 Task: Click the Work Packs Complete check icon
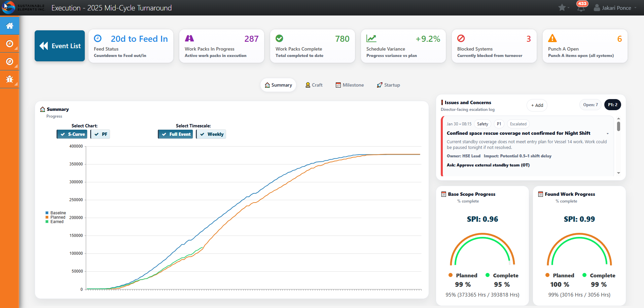tap(279, 38)
